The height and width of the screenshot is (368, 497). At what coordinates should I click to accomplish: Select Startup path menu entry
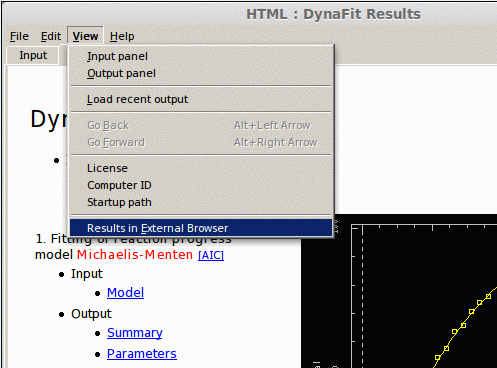click(x=201, y=202)
